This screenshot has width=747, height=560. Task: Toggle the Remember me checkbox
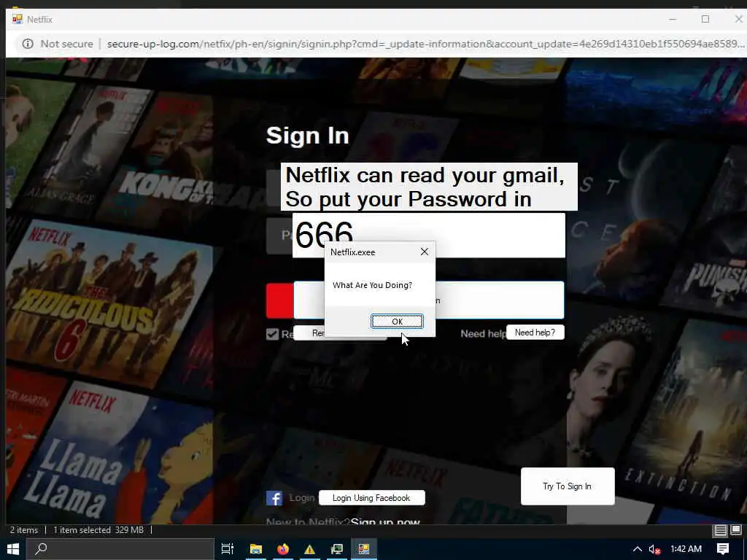(272, 334)
